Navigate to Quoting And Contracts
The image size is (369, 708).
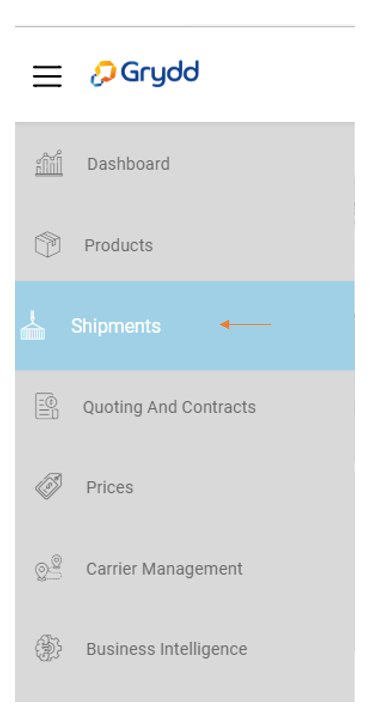tap(169, 407)
